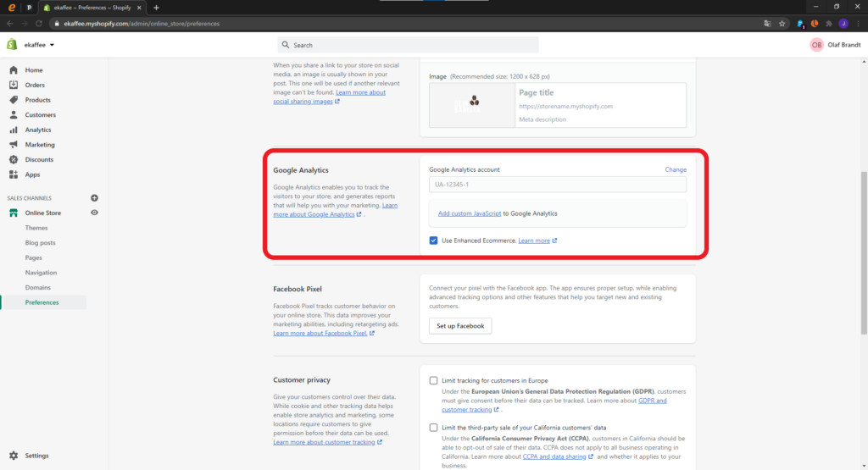Click the Online Store storefront icon
This screenshot has height=470, width=868.
click(x=14, y=213)
